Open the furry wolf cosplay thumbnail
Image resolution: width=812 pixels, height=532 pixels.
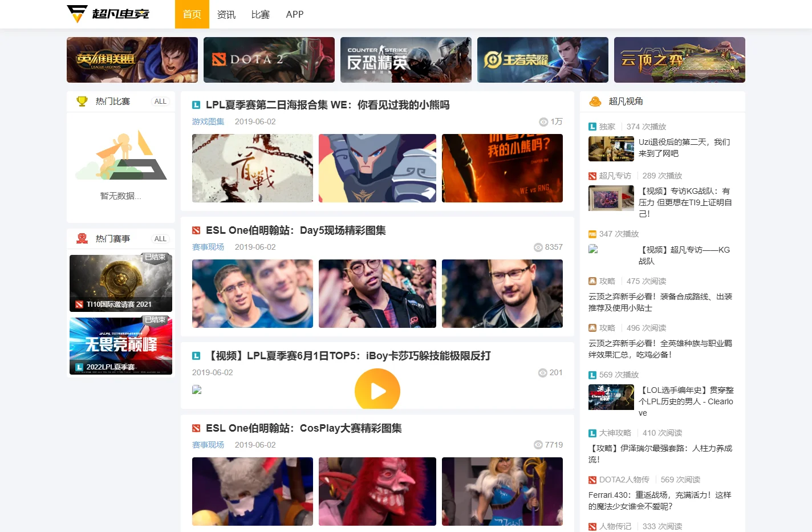[253, 492]
